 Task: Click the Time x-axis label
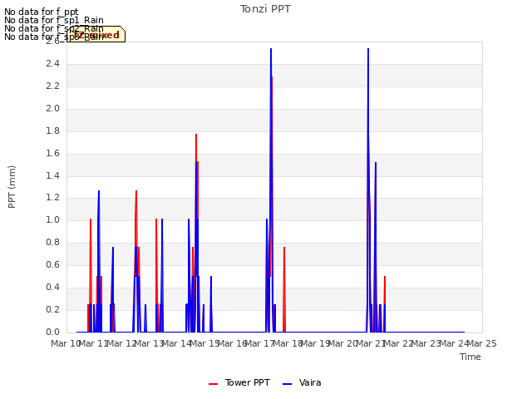470,357
